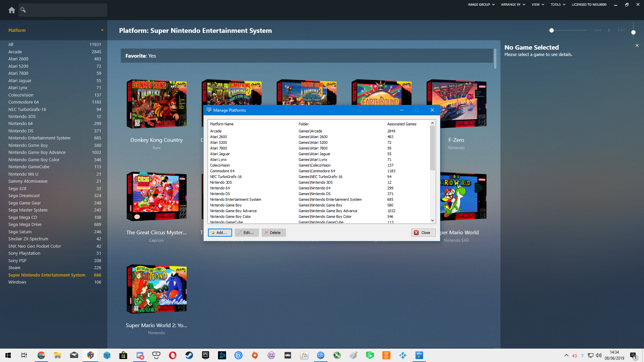Close the game details panel
The image size is (644, 362).
click(637, 46)
